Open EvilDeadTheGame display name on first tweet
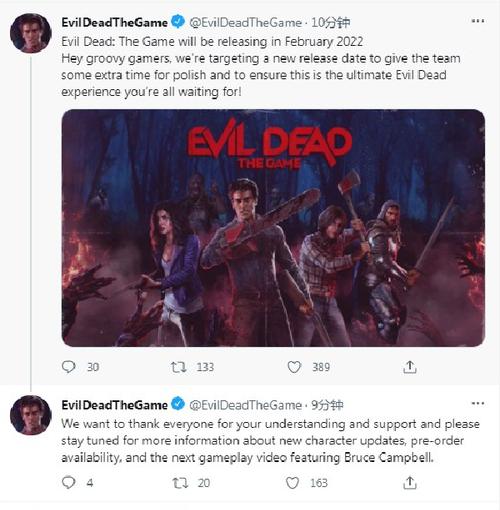This screenshot has width=500, height=510. [x=114, y=23]
